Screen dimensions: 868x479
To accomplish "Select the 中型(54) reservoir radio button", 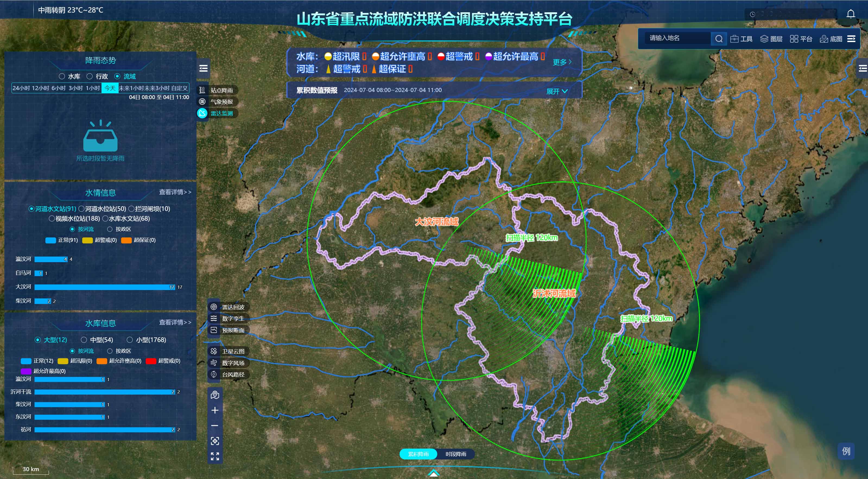I will pos(84,340).
